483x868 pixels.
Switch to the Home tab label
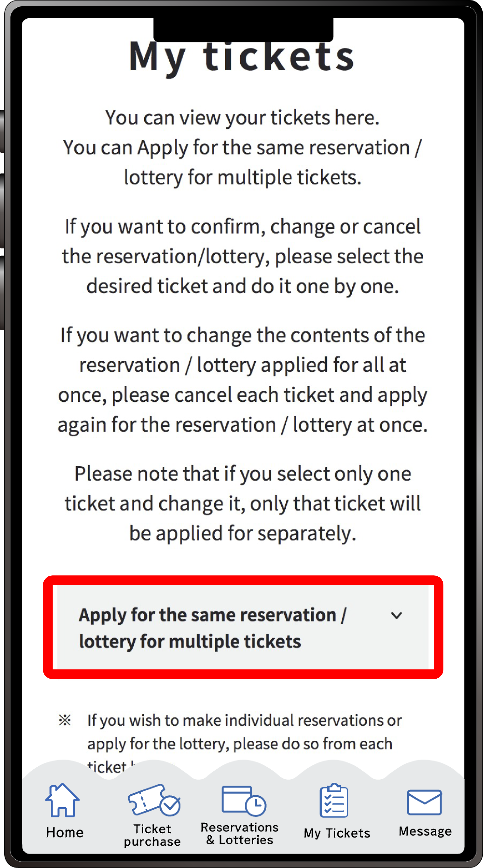65,832
